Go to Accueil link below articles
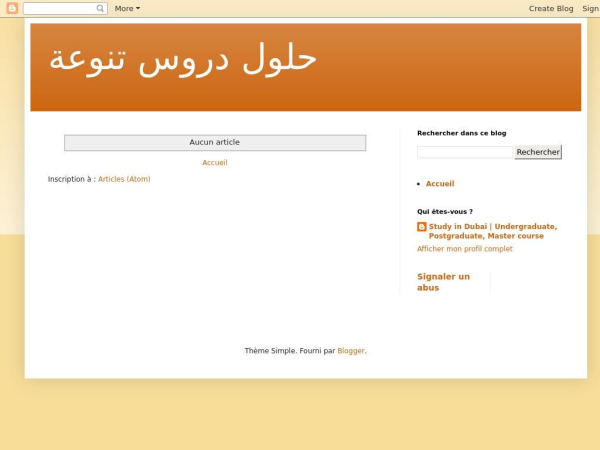The width and height of the screenshot is (600, 450). 215,163
